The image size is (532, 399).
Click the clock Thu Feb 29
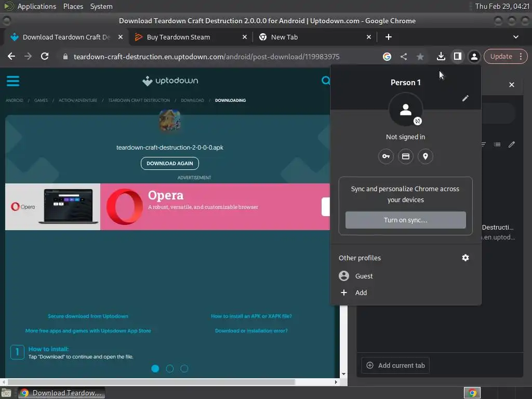coord(502,6)
